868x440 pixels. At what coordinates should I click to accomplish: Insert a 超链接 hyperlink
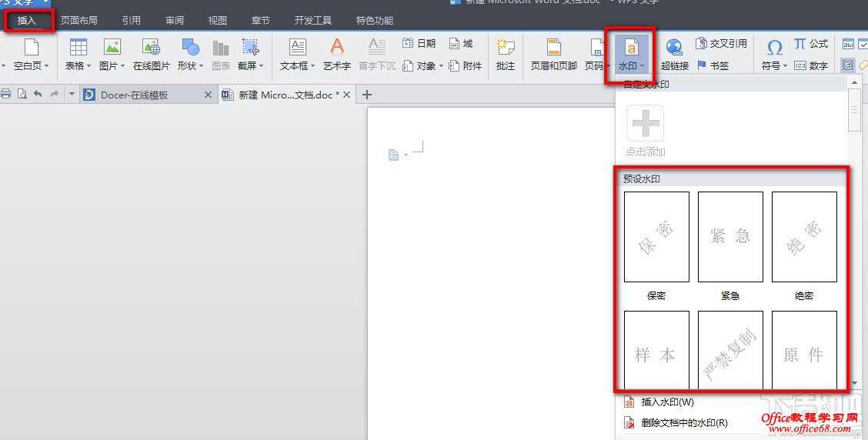point(674,55)
